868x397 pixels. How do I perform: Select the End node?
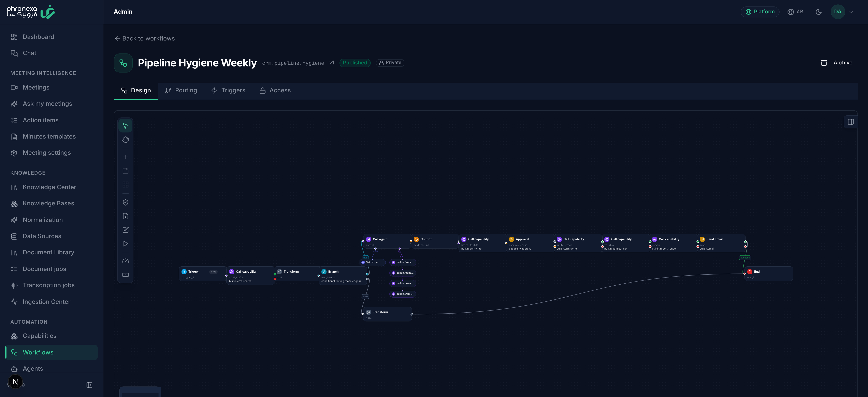(769, 274)
